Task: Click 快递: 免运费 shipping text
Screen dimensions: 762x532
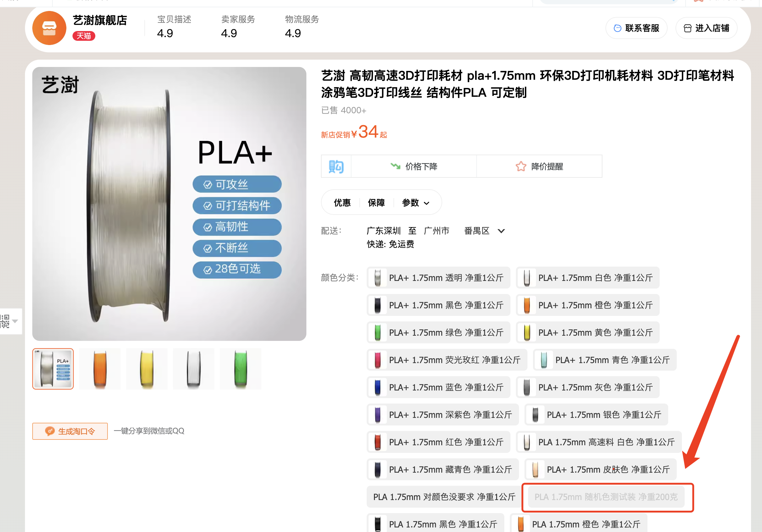Action: point(390,244)
